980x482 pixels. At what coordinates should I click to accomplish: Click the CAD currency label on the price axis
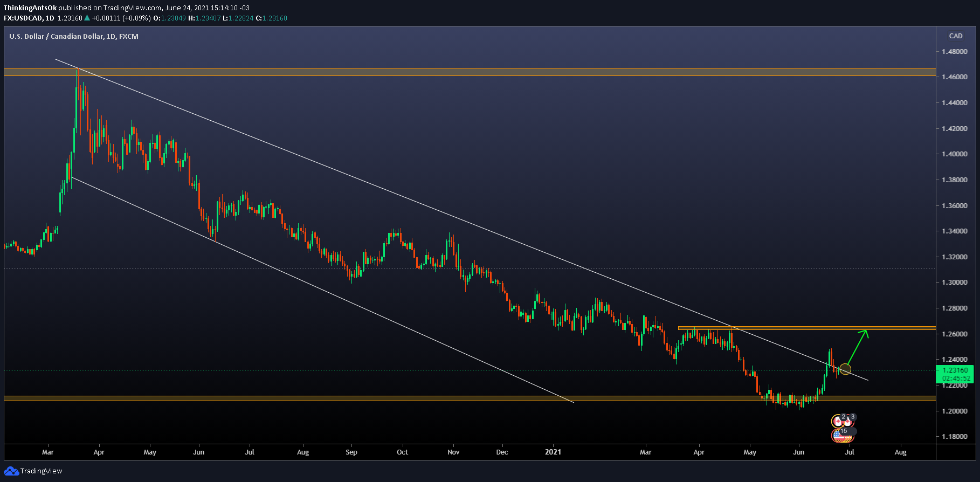point(956,36)
